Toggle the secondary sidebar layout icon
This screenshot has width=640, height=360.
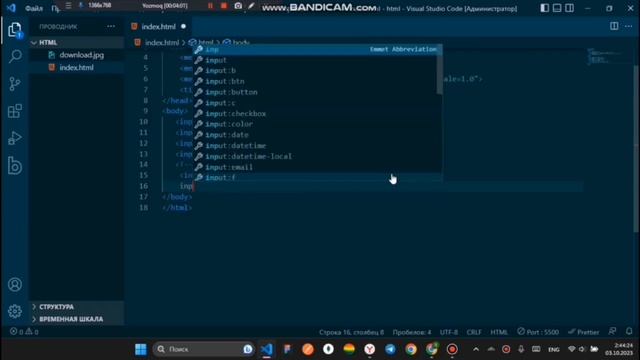(569, 8)
